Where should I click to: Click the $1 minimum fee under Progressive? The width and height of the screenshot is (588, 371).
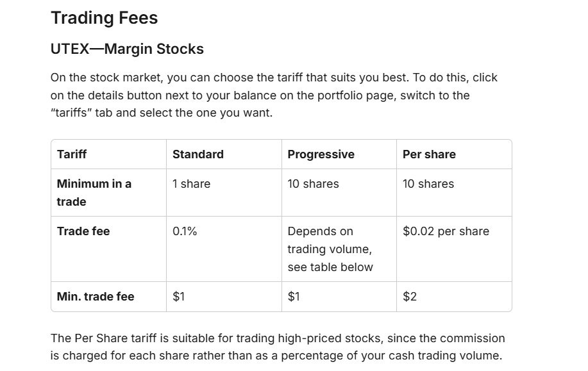point(294,297)
